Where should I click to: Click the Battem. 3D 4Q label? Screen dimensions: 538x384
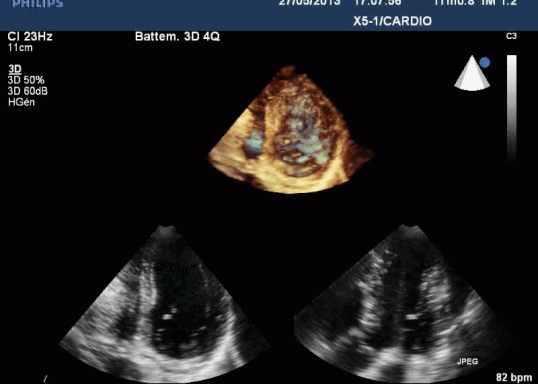(x=177, y=36)
